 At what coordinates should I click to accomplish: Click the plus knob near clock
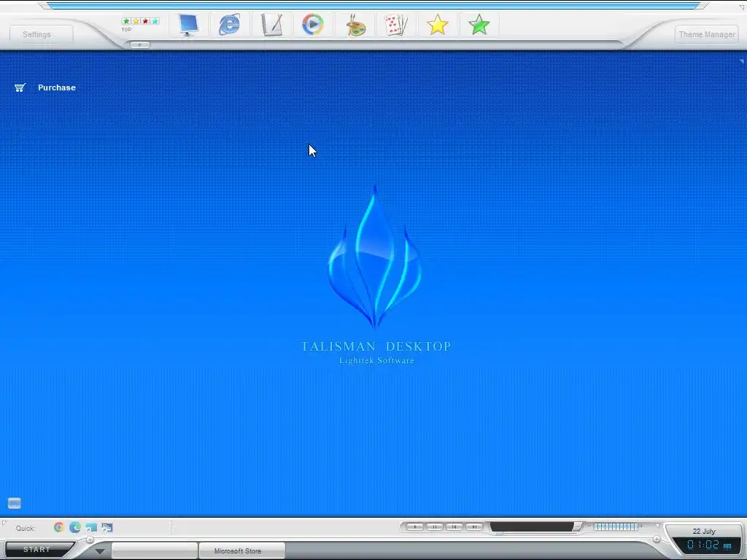pyautogui.click(x=657, y=540)
